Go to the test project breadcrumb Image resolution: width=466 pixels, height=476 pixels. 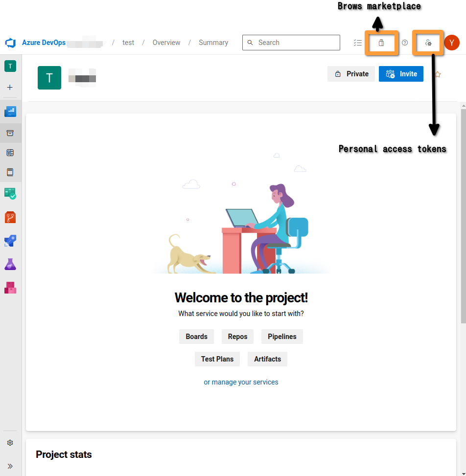tap(128, 43)
